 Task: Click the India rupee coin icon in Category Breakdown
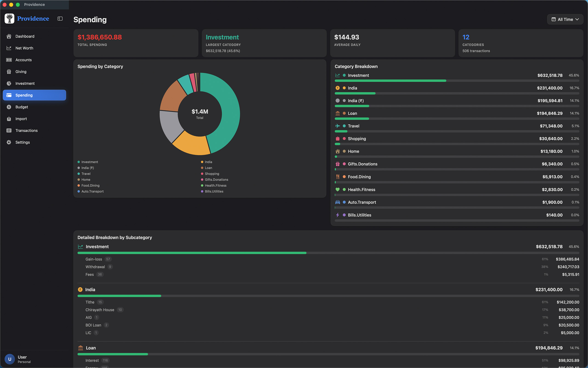coord(337,88)
